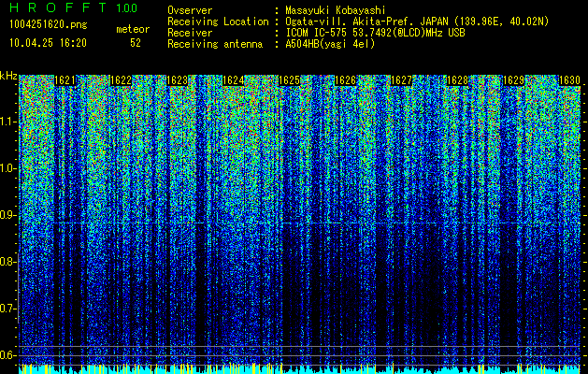Click the name Masayuki Kobayashi
The width and height of the screenshot is (588, 374).
tap(336, 10)
